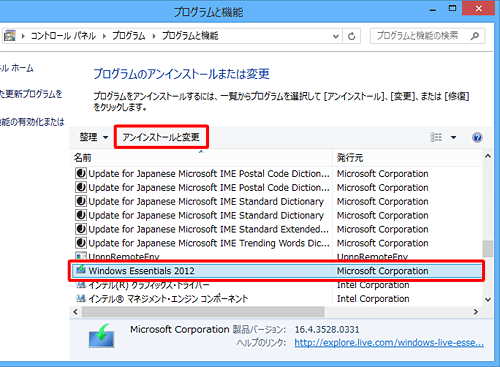
Task: Select the IME Trending Words Dic... row
Action: tap(277, 243)
